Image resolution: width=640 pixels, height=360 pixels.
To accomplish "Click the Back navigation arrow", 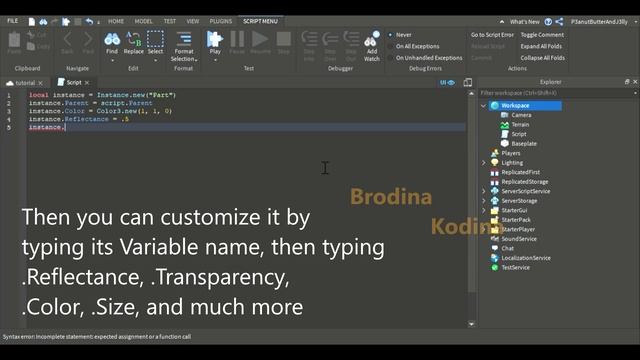I will 67,39.
